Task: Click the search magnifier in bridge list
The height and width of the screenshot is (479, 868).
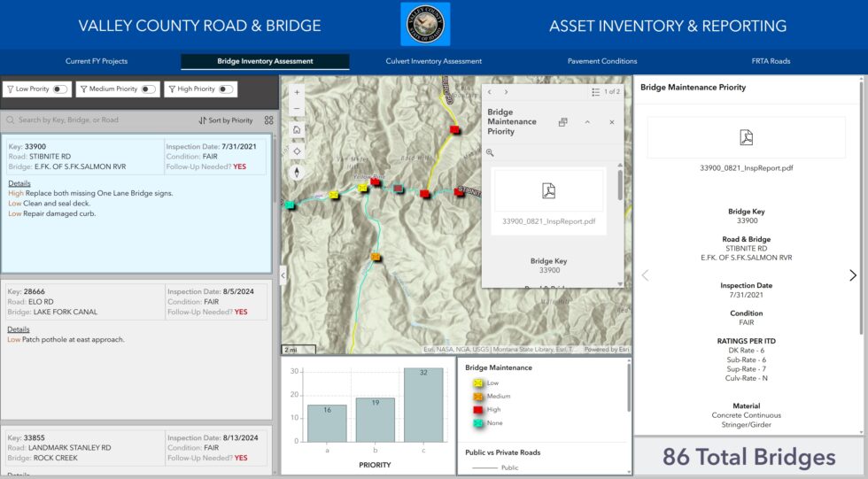Action: click(x=11, y=120)
